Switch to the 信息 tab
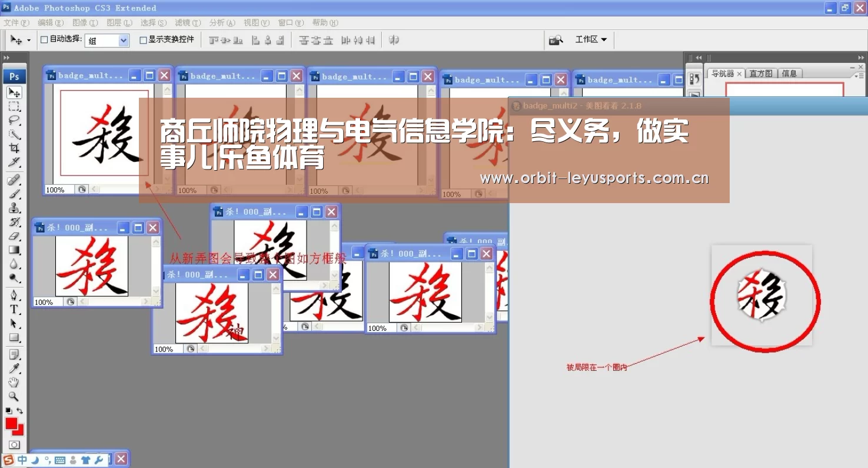 (789, 74)
